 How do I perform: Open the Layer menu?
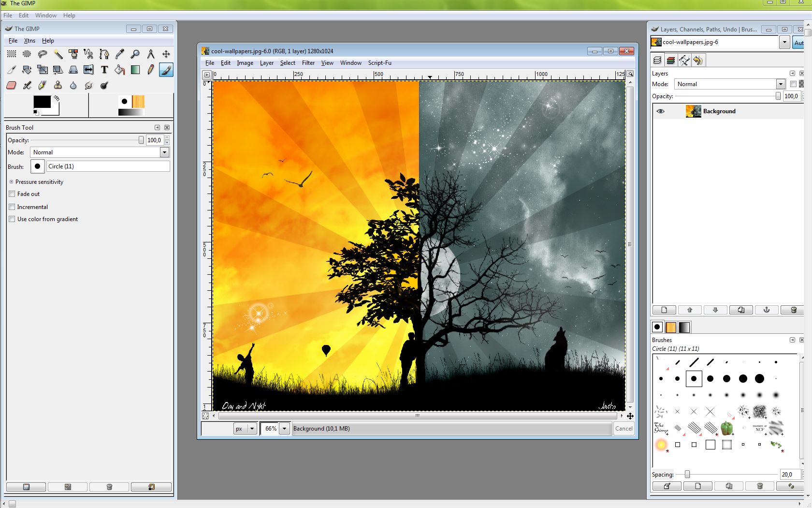tap(267, 63)
